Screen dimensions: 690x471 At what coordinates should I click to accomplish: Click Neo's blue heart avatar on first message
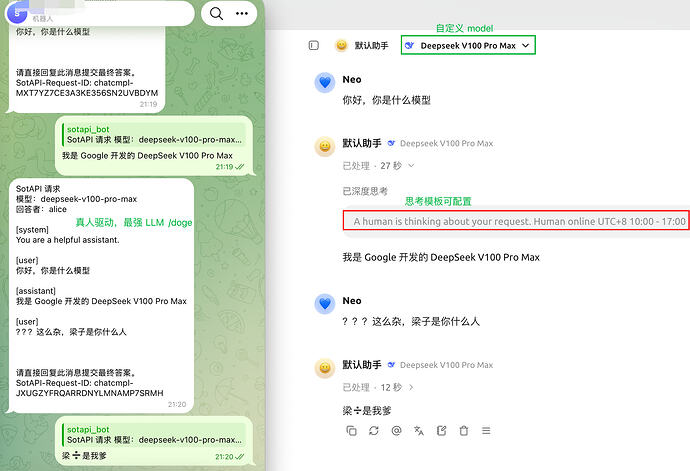tap(325, 82)
